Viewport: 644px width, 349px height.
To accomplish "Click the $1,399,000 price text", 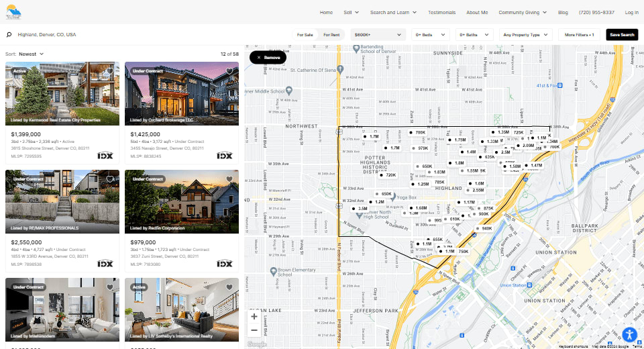I will point(26,134).
